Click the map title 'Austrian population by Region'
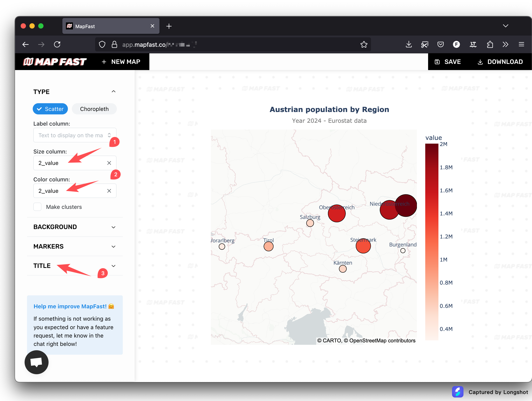The height and width of the screenshot is (401, 532). click(x=329, y=109)
